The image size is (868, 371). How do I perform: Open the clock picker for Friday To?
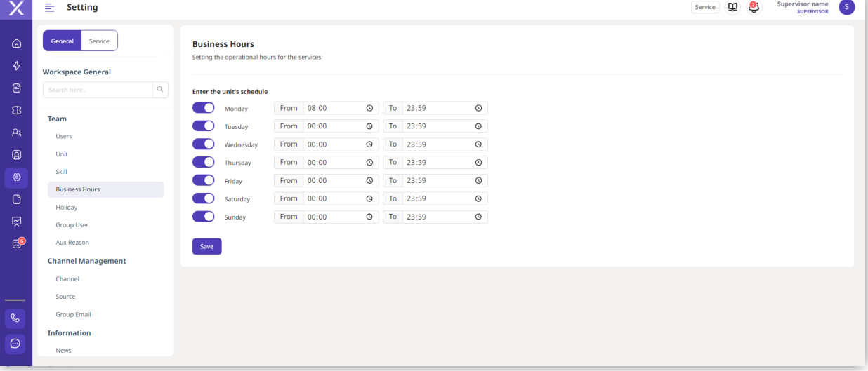478,180
